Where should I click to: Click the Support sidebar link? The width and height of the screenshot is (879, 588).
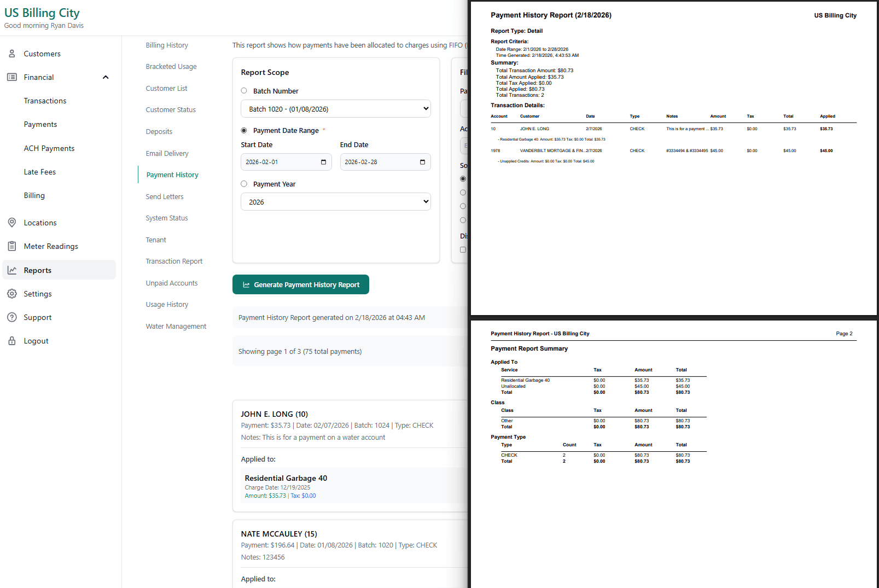click(38, 317)
